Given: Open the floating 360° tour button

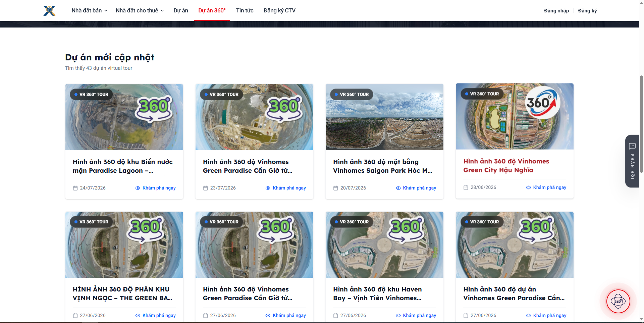Looking at the screenshot, I should pyautogui.click(x=618, y=301).
